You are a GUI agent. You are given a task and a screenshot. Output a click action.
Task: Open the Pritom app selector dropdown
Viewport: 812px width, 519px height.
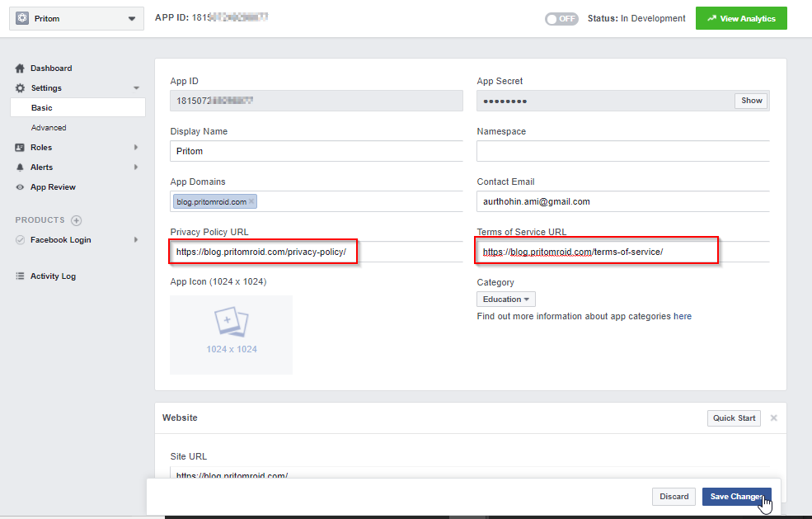(x=77, y=19)
